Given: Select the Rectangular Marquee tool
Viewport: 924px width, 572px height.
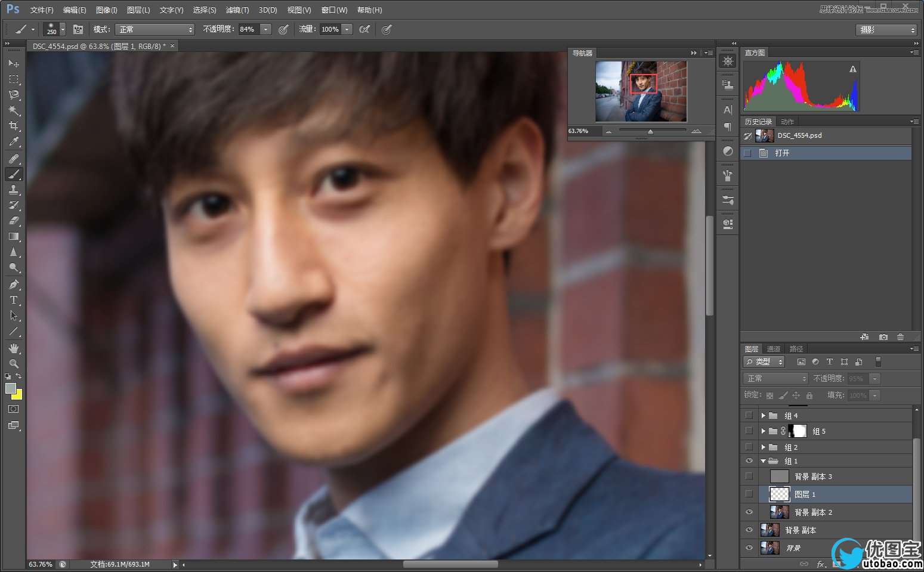Looking at the screenshot, I should pyautogui.click(x=14, y=79).
